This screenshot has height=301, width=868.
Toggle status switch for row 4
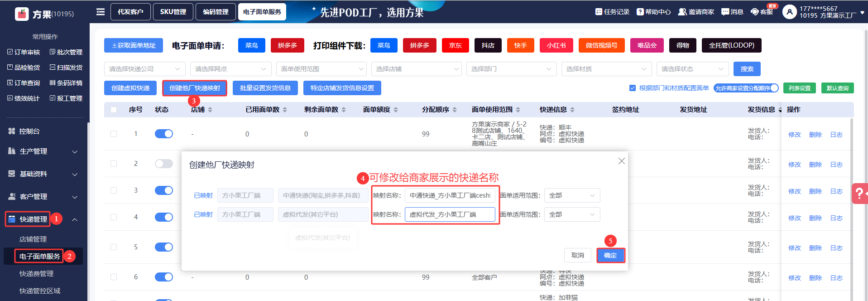pyautogui.click(x=164, y=217)
